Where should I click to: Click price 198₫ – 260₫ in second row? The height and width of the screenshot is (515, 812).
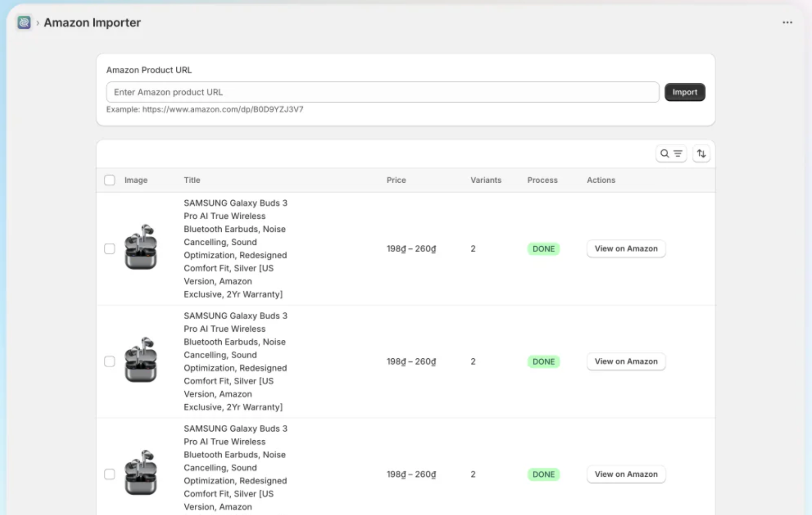(x=411, y=361)
